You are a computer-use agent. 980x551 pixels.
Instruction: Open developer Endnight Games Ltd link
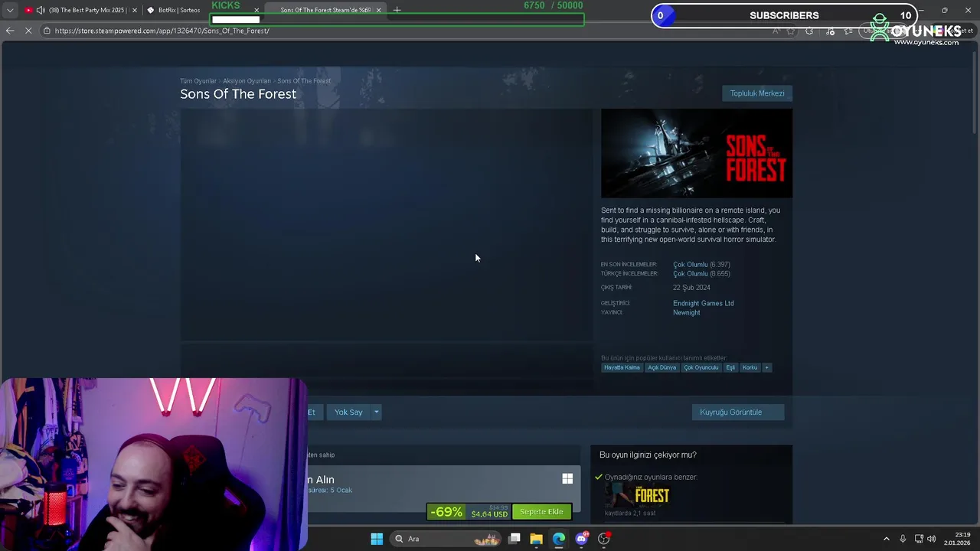[x=704, y=303]
